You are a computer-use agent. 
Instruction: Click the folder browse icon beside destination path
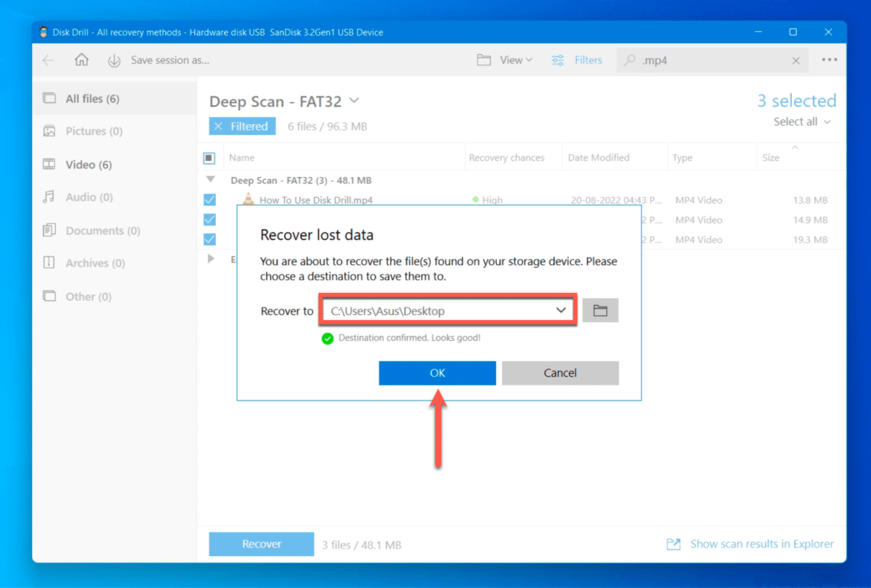(600, 310)
